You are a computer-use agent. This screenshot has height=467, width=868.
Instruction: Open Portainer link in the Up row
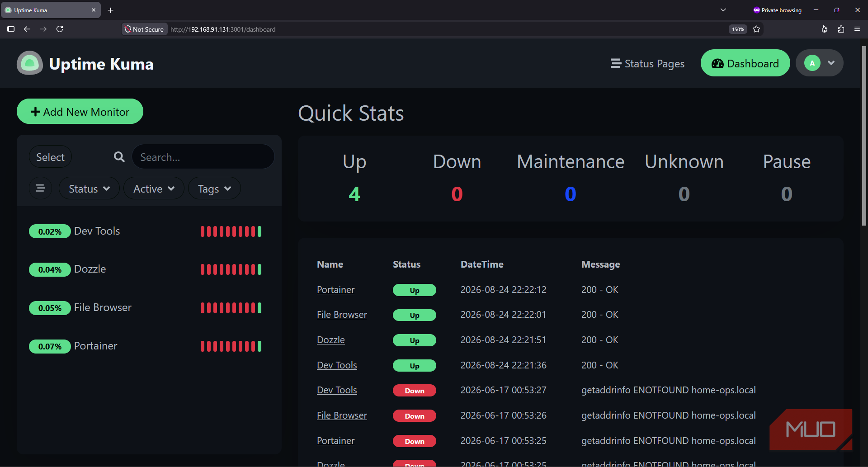tap(335, 290)
